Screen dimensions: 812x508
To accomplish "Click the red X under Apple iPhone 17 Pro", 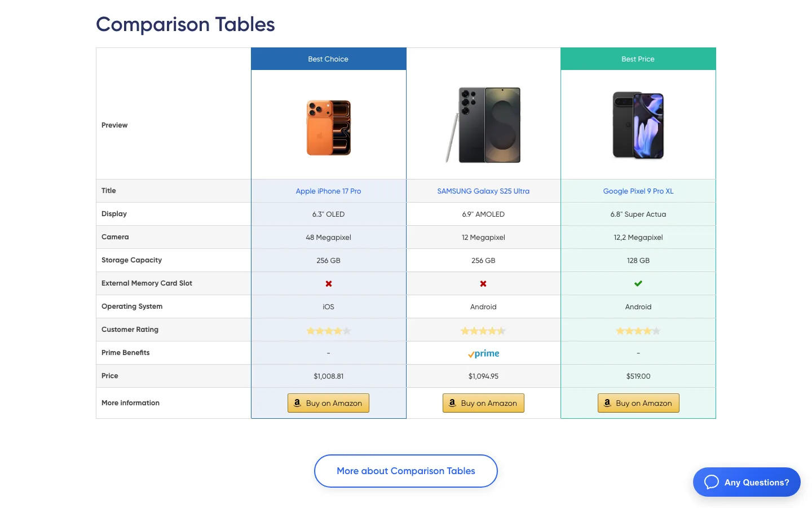I will 328,284.
